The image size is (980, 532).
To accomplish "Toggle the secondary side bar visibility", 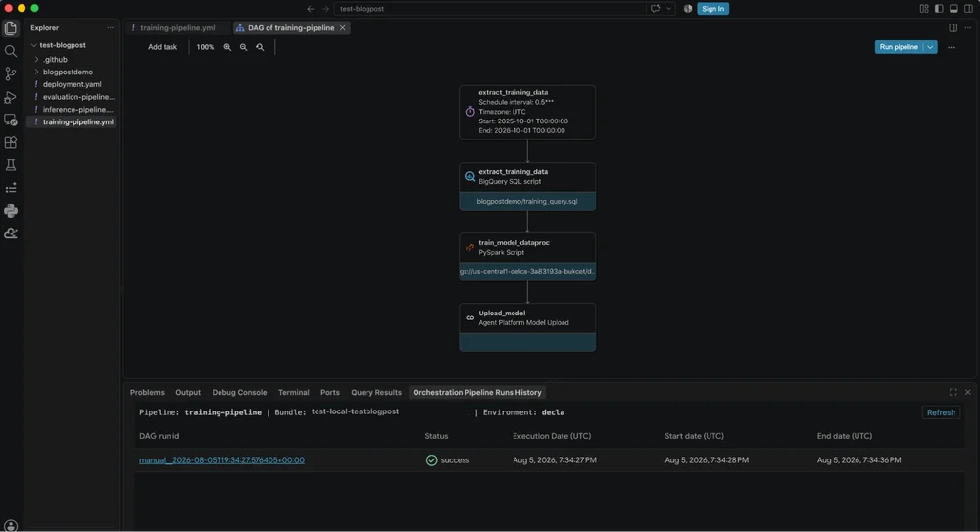I will tap(969, 9).
